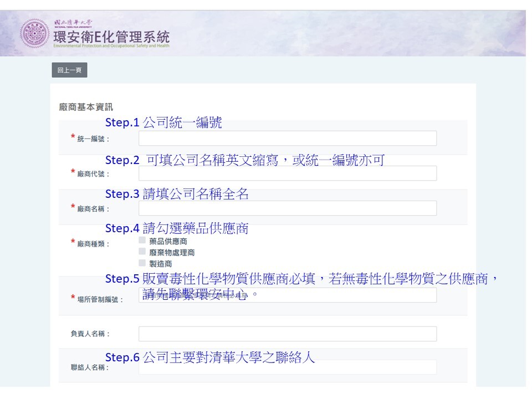Viewport: 532px width, 399px height.
Task: Click the 聯絡人名稱 input box
Action: pyautogui.click(x=287, y=367)
